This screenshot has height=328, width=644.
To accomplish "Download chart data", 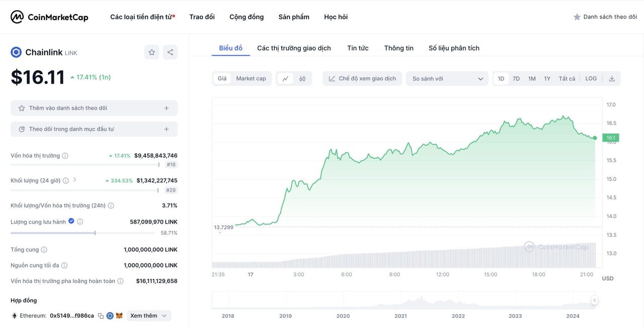I will [x=612, y=79].
